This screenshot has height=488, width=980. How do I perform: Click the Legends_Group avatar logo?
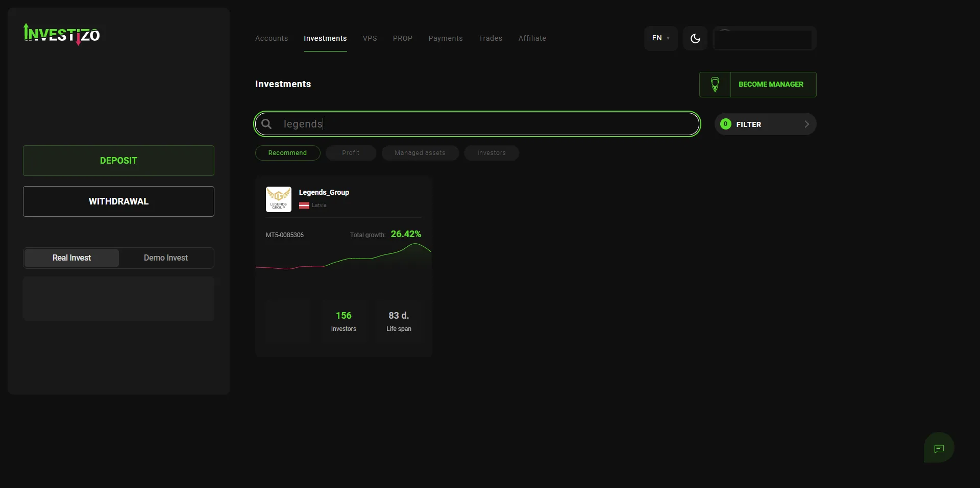click(x=279, y=199)
